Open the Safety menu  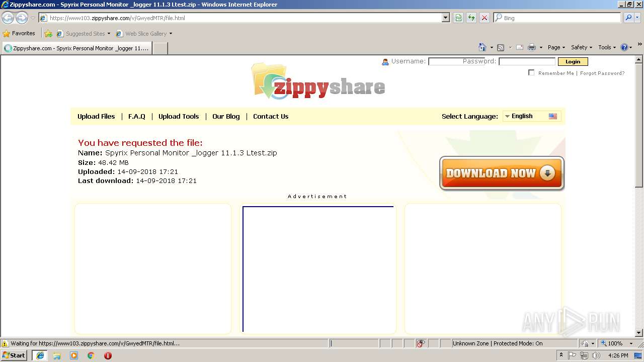click(581, 47)
